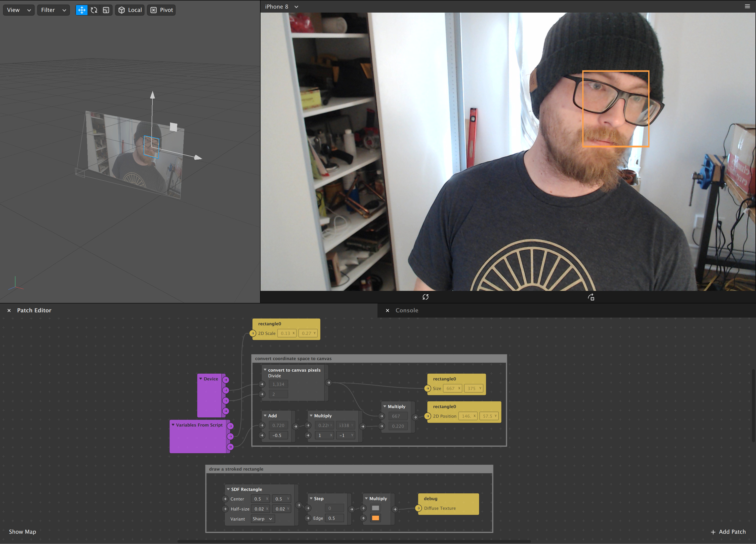Image resolution: width=756 pixels, height=544 pixels.
Task: Click the SDF Rectangle output port
Action: [299, 505]
